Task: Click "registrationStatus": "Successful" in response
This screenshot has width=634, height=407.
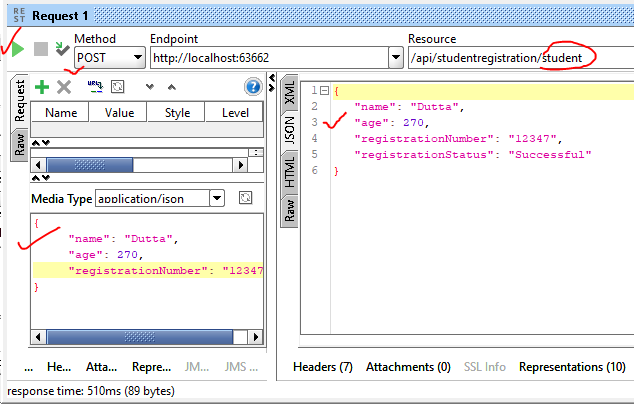Action: pos(473,154)
